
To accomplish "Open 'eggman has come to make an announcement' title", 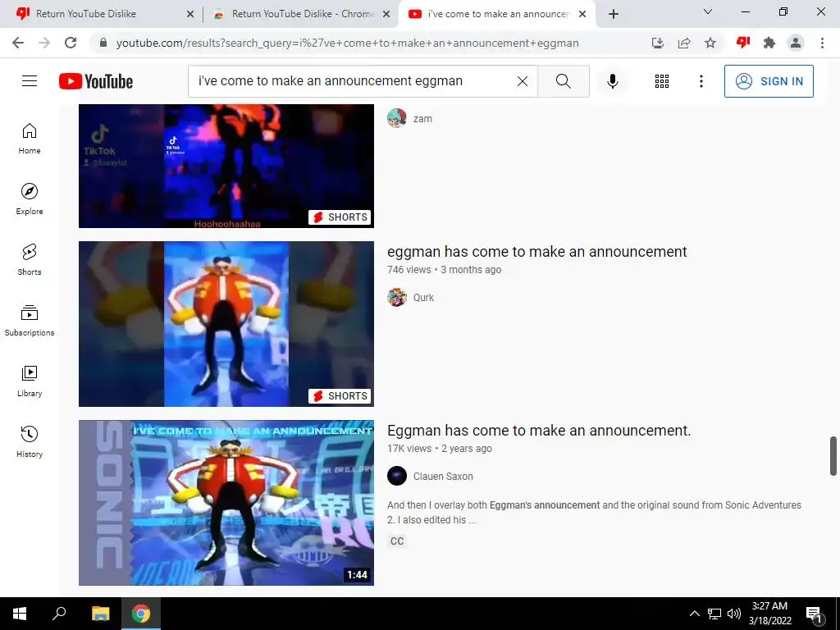I will click(x=536, y=252).
